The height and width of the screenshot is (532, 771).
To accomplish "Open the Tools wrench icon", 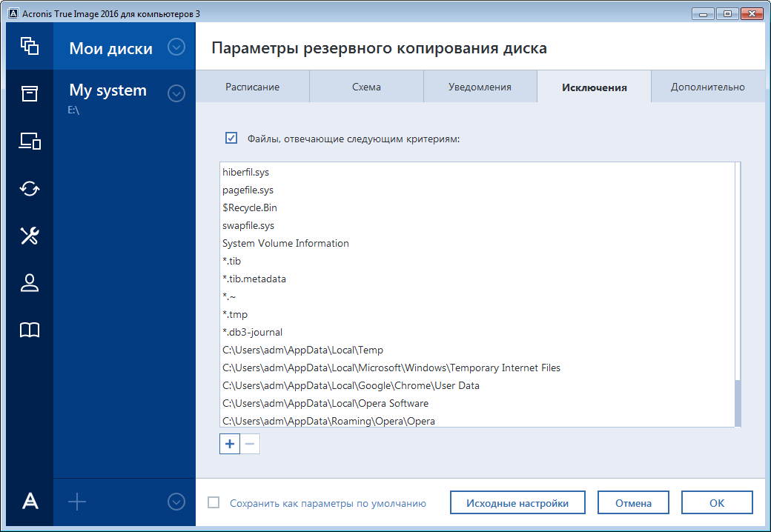I will pos(30,236).
